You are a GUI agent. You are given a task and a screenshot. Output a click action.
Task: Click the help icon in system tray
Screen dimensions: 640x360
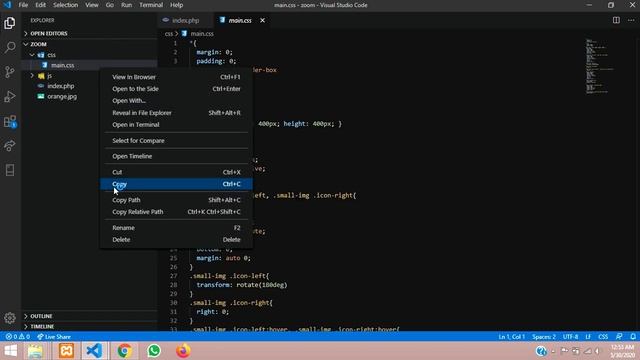pos(541,351)
